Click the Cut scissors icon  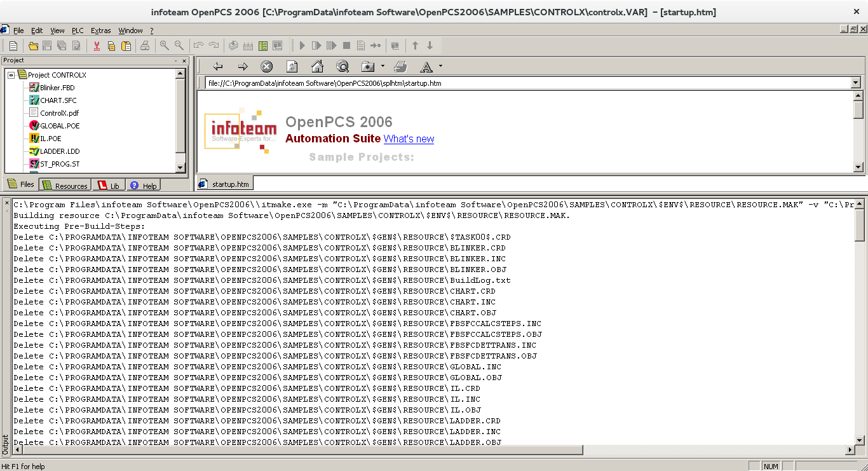pyautogui.click(x=97, y=46)
